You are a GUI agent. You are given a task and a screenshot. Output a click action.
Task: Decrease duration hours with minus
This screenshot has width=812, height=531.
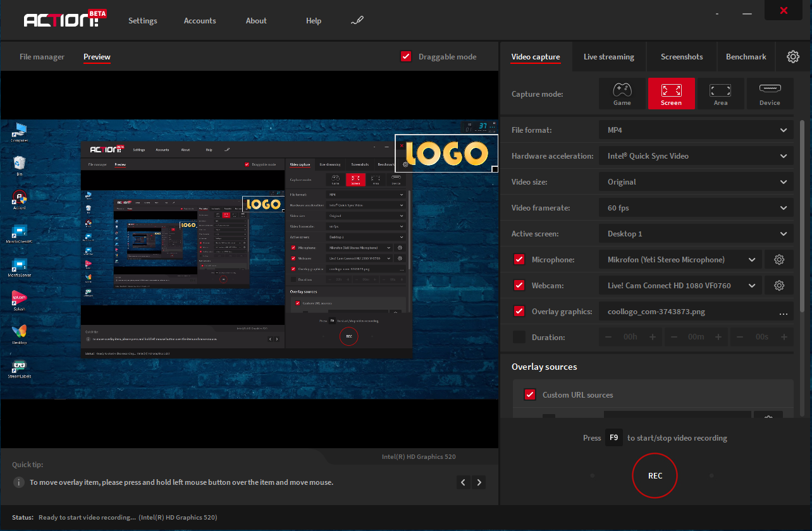(x=609, y=337)
